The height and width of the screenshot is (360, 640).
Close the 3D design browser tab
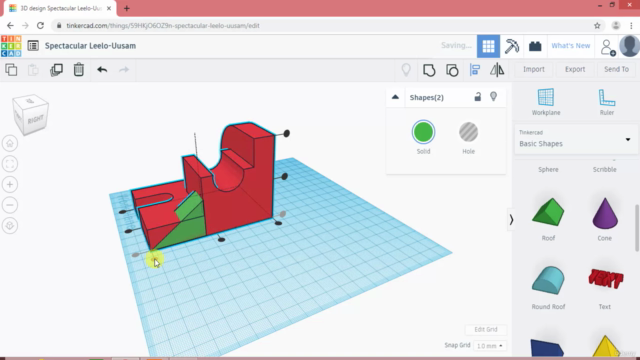[x=109, y=8]
